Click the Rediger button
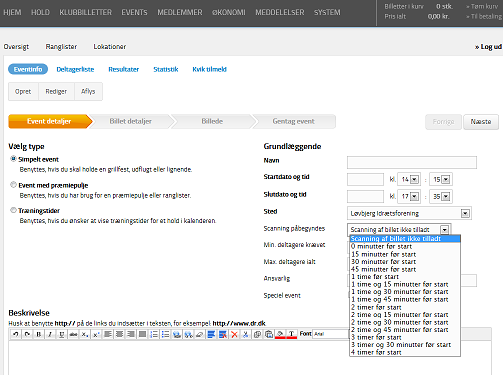This screenshot has height=375, width=503. pos(56,91)
